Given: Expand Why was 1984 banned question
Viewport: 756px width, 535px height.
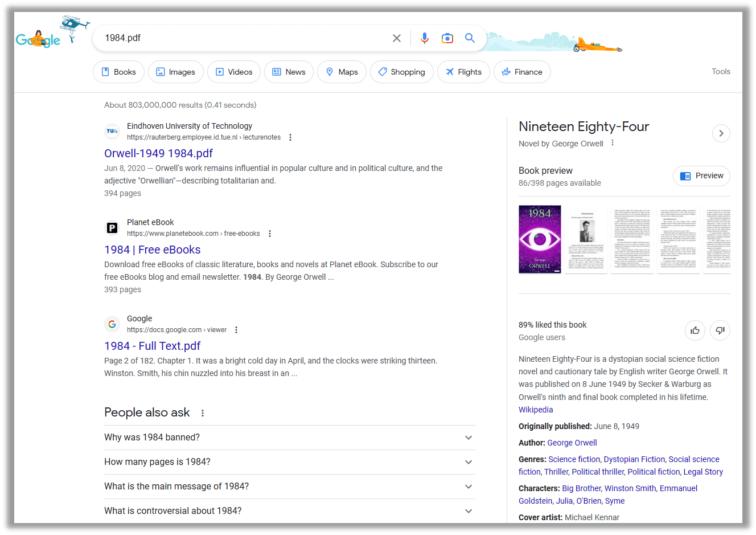Looking at the screenshot, I should [x=290, y=438].
